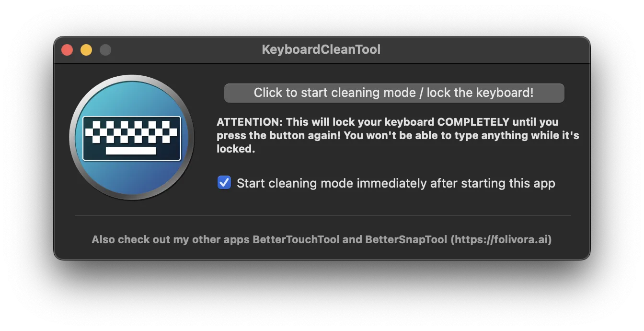The width and height of the screenshot is (644, 331).
Task: Click the white spacebar graphic in keyboard icon
Action: [x=131, y=151]
